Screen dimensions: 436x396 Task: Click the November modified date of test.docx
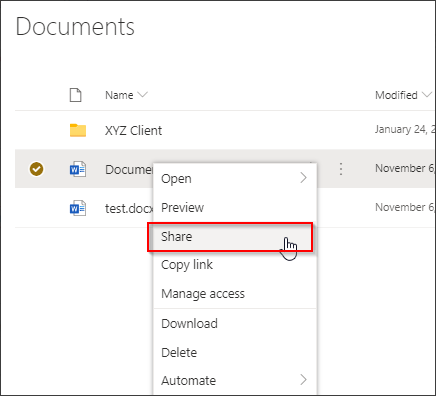pyautogui.click(x=405, y=207)
